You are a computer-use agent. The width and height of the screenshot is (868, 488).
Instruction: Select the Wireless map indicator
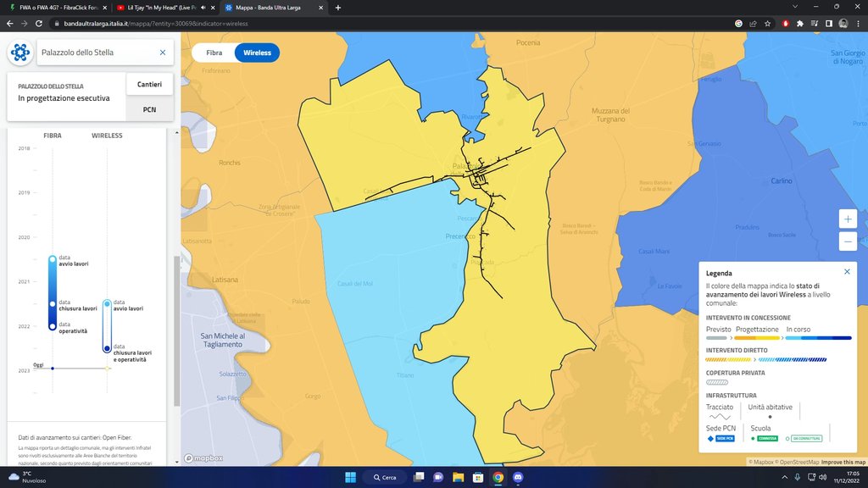[257, 53]
